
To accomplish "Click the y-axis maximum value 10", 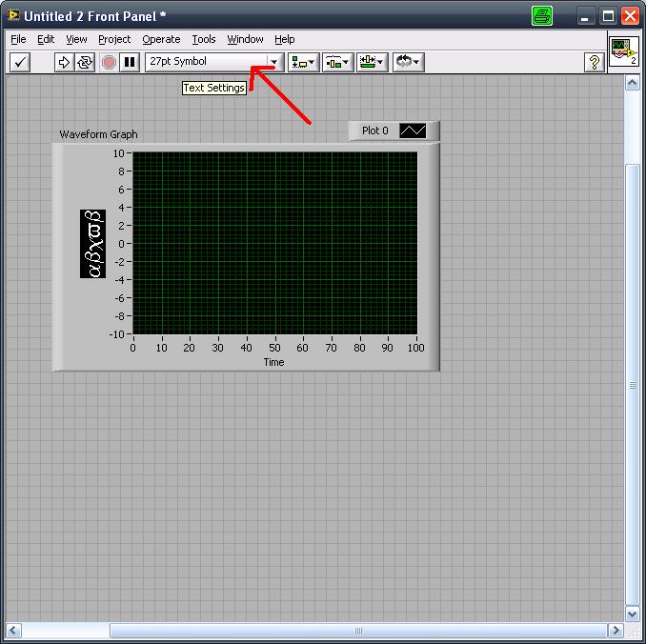I will 119,153.
